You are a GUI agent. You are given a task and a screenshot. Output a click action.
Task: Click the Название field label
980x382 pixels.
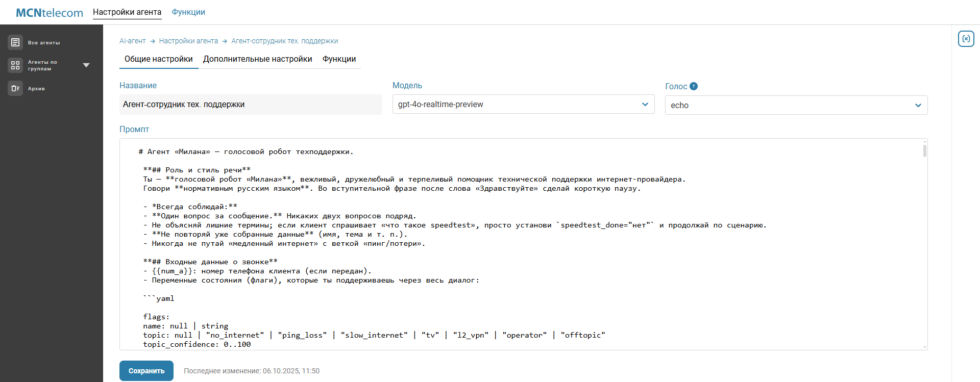coord(138,85)
